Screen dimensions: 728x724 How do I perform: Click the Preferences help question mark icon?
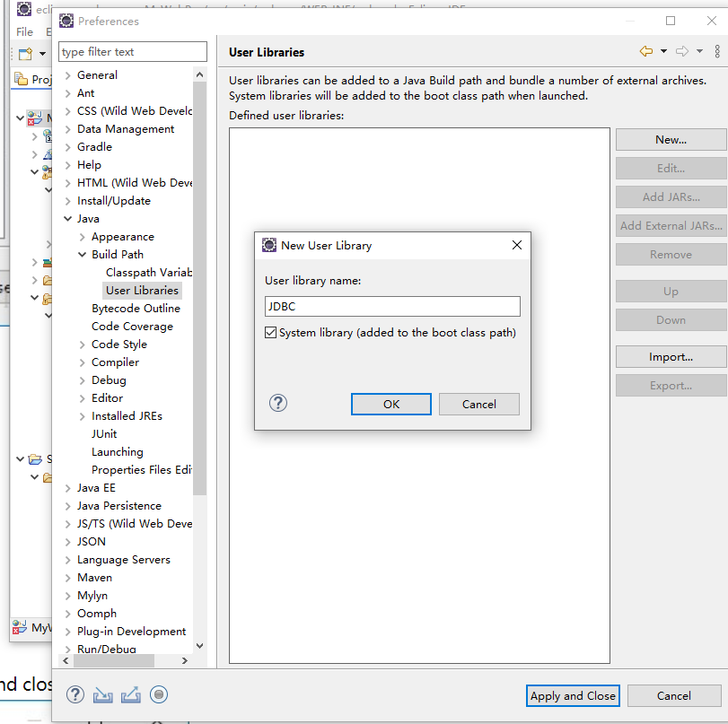coord(75,694)
